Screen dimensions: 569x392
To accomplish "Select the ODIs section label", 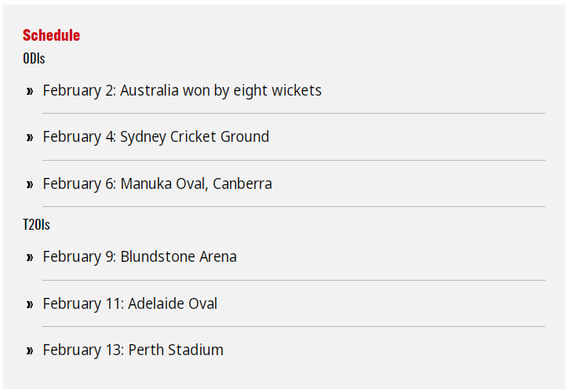I will pos(34,59).
